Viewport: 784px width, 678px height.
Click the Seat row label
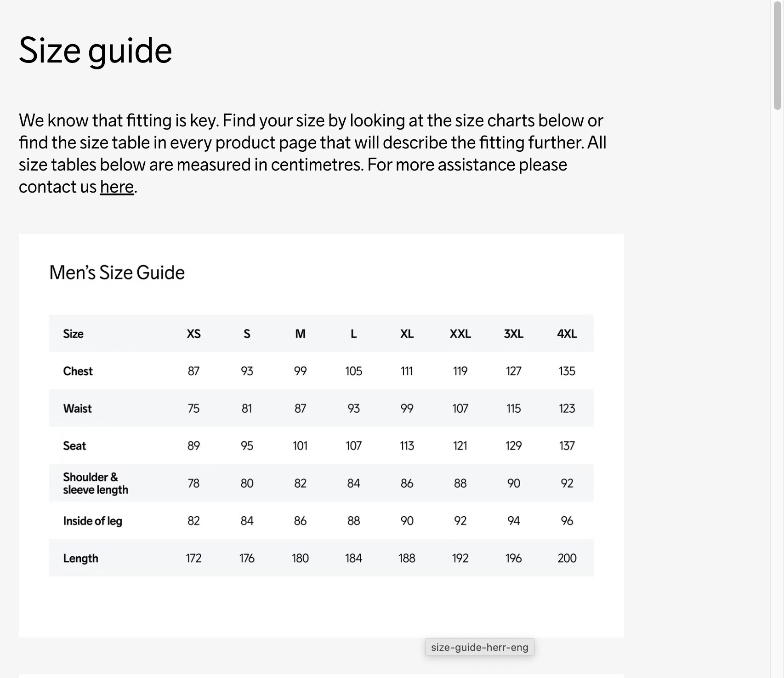pos(74,446)
